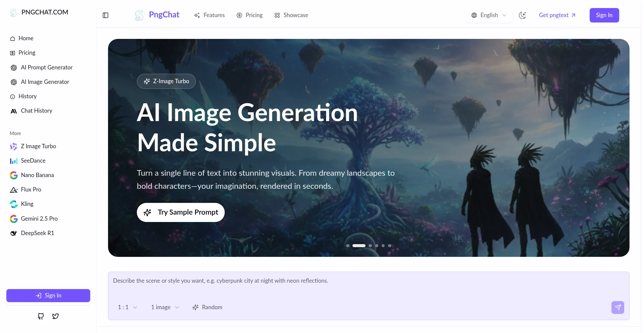The image size is (644, 333).
Task: Open Features in the top navigation
Action: 209,15
